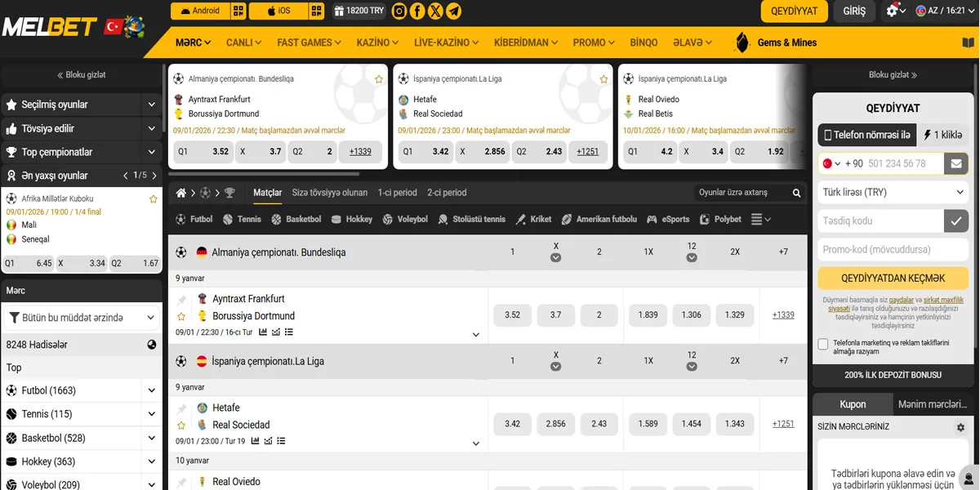Toggle favorite star beside Real Sociedad row
This screenshot has width=980, height=490.
181,425
